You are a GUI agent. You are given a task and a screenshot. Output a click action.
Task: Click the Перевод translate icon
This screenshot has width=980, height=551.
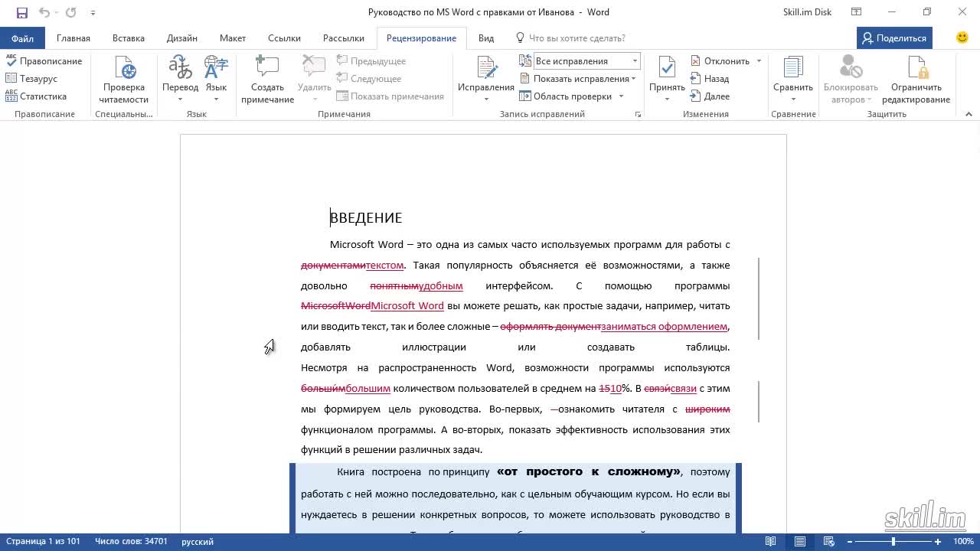pos(180,67)
